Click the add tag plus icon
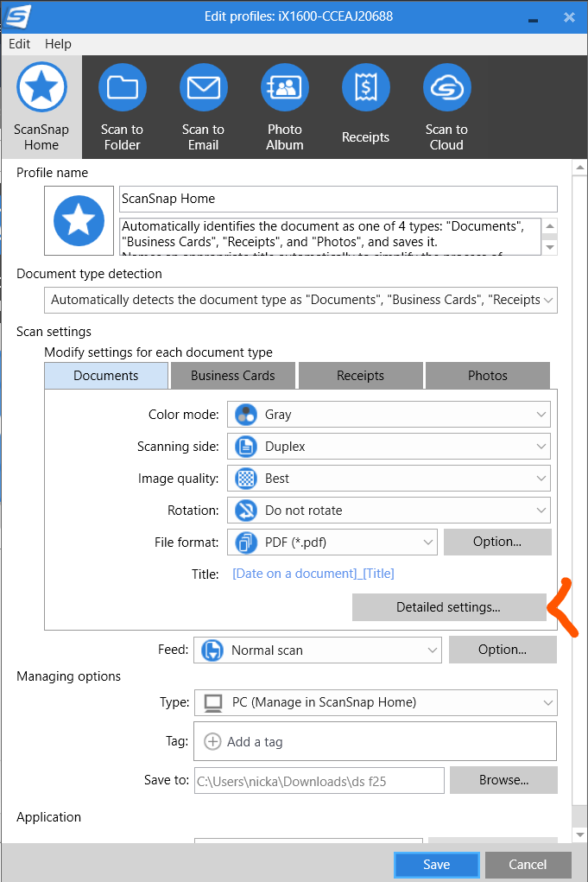Viewport: 588px width, 882px height. pyautogui.click(x=212, y=741)
